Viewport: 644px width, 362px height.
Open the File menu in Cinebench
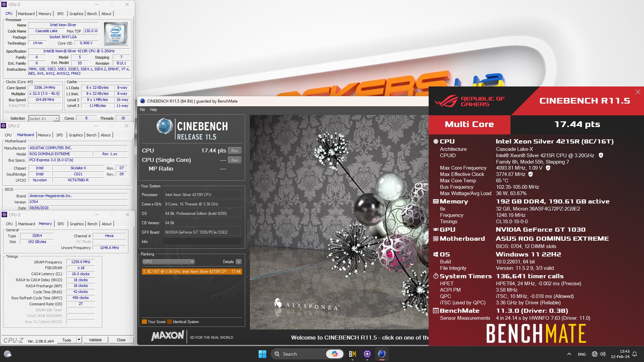pyautogui.click(x=143, y=110)
